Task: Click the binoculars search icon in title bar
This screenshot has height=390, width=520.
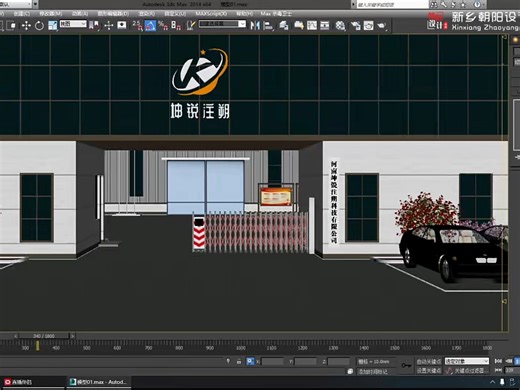Action: click(x=434, y=5)
